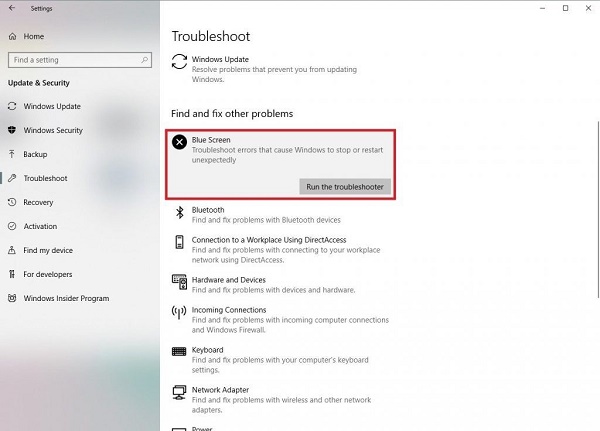Click the Troubleshoot page title
The width and height of the screenshot is (600, 431).
(211, 36)
